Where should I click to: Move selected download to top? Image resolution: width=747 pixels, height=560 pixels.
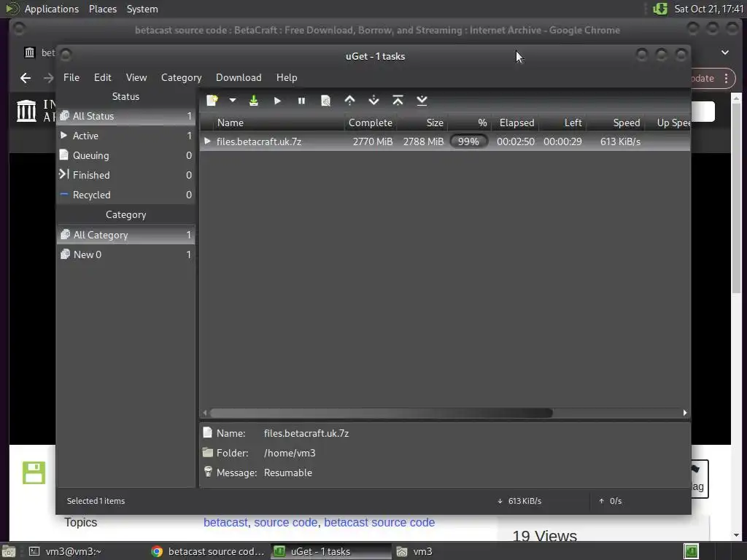[398, 101]
